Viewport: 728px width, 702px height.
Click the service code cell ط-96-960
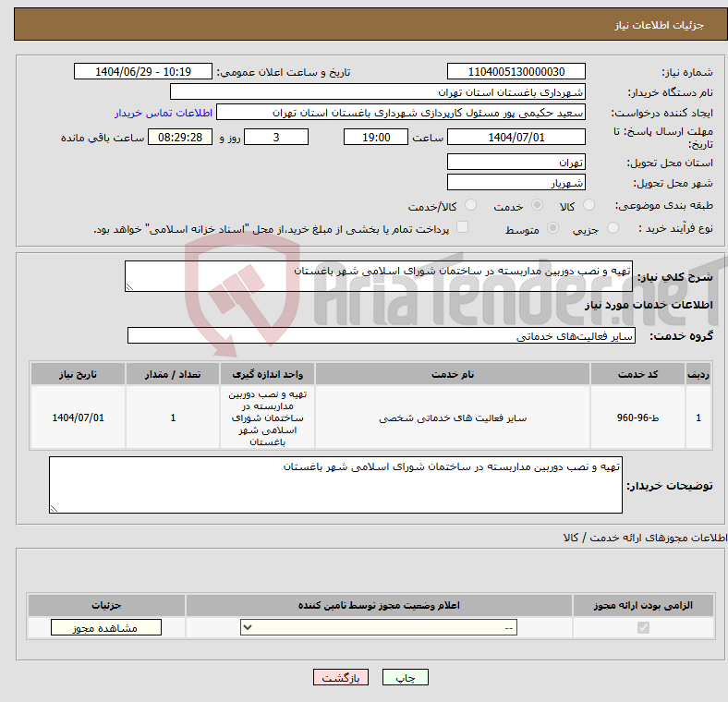[638, 418]
